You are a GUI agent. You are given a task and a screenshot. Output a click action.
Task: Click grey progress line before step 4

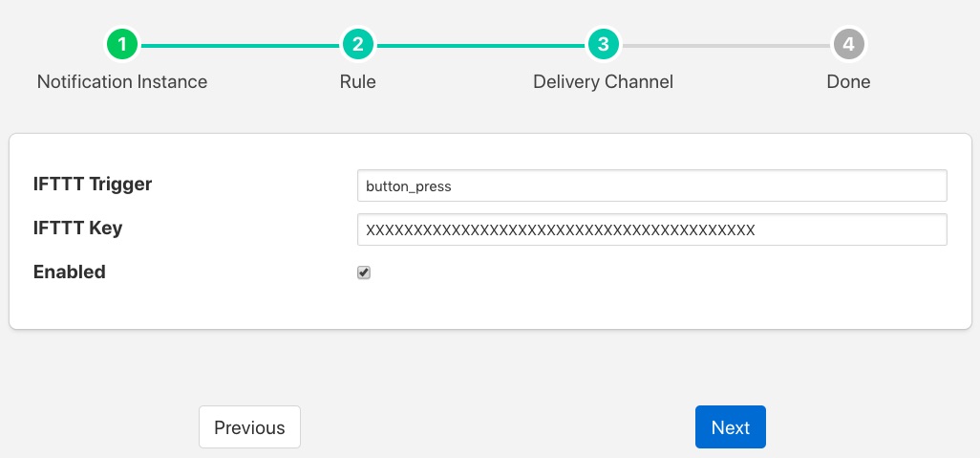(x=726, y=45)
